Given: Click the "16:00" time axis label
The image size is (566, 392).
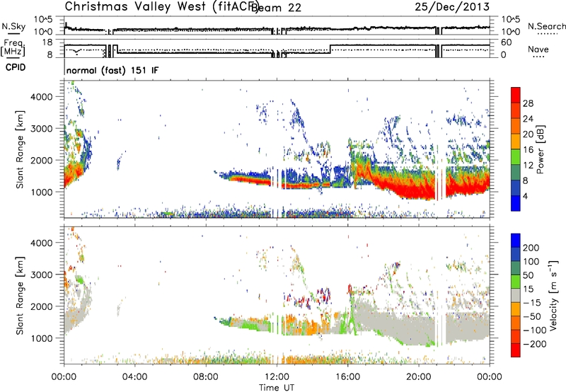Looking at the screenshot, I should tap(347, 377).
